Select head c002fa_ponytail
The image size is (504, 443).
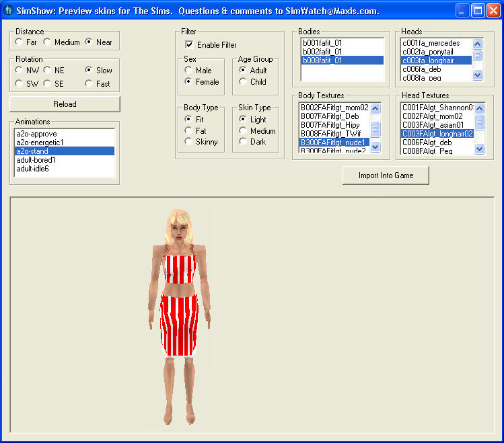tap(437, 52)
